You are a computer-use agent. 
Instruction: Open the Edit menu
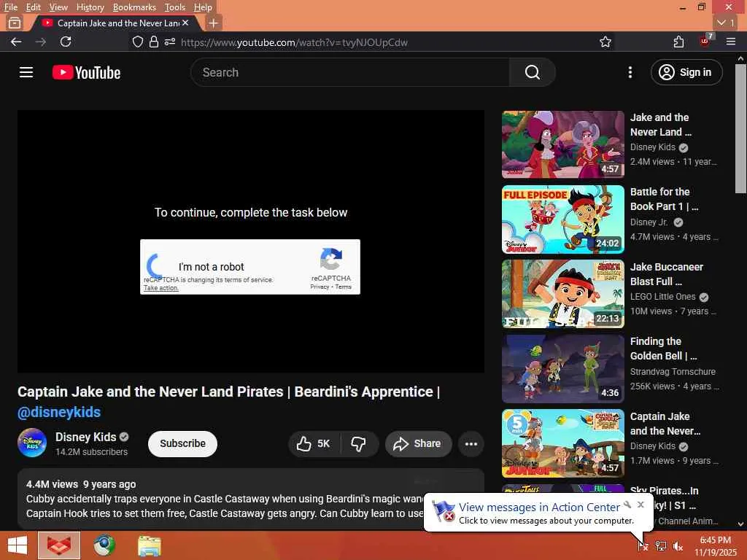click(33, 7)
